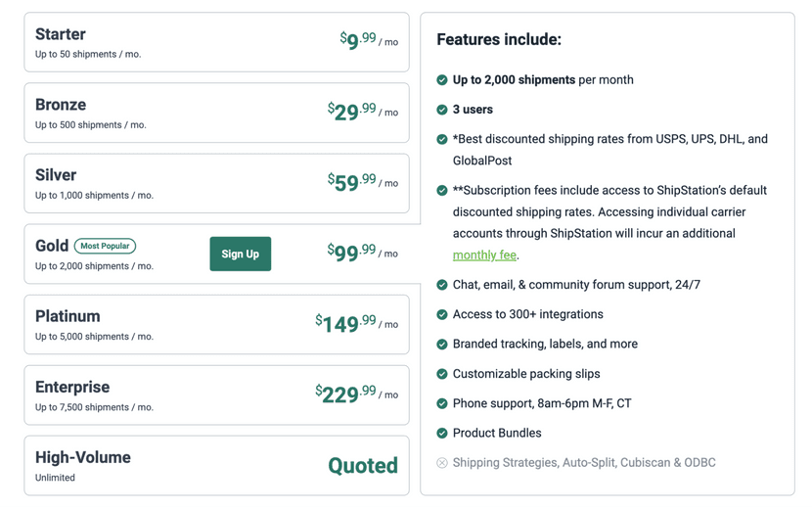812x509 pixels.
Task: Open the High-Volume Quoted plan
Action: coord(216,465)
